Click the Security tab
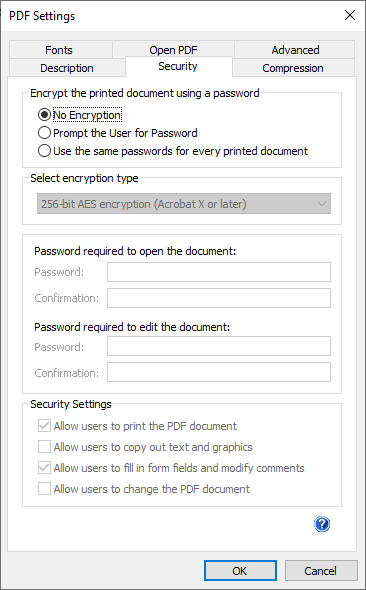The width and height of the screenshot is (366, 590). pos(178,67)
